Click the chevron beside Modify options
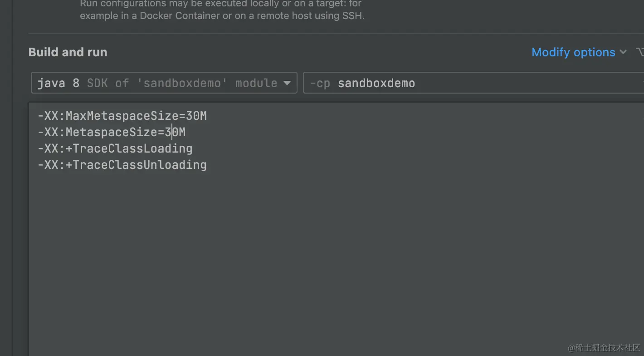The width and height of the screenshot is (644, 356). [623, 52]
